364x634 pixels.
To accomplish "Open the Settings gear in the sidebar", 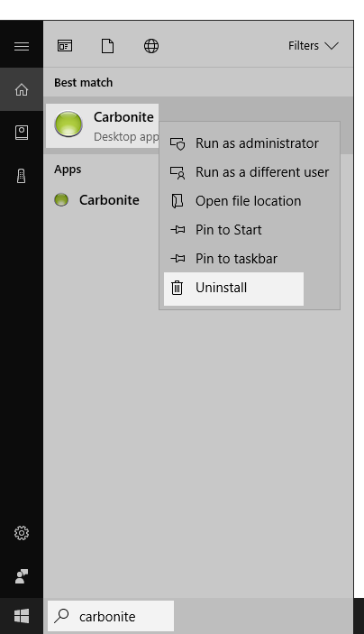I will pos(22,533).
